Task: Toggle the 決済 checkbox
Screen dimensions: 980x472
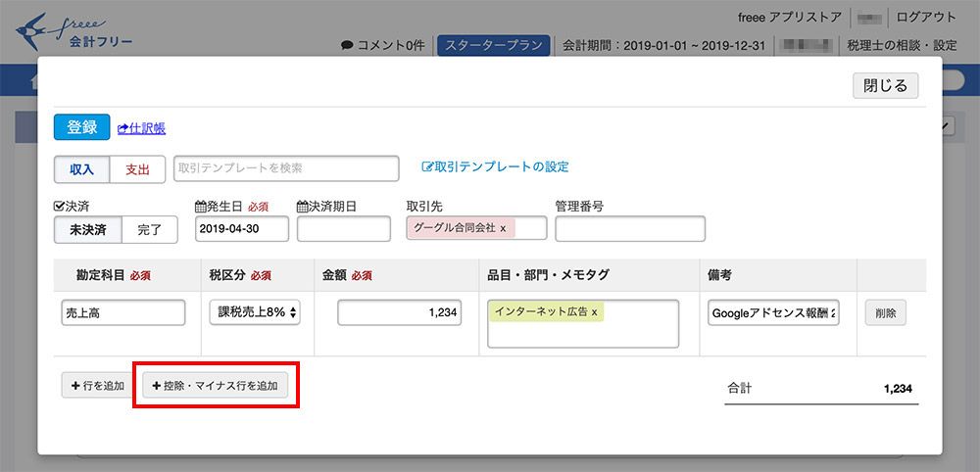Action: [x=60, y=207]
